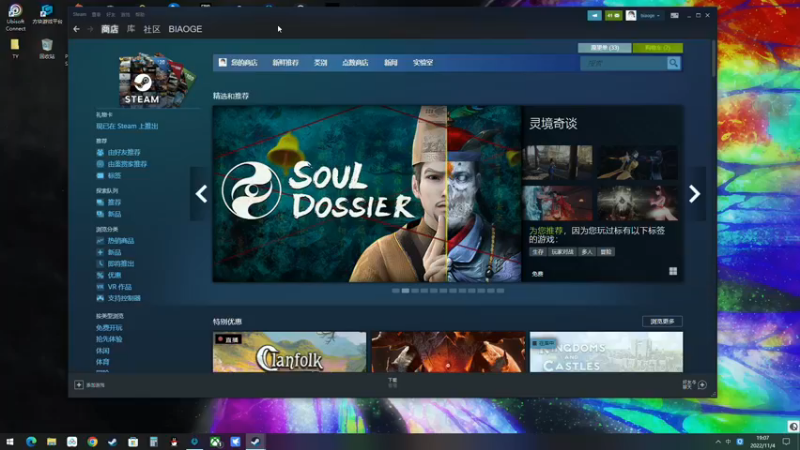This screenshot has height=450, width=800.
Task: Open 新鲜推荐 in store navigation bar
Action: tap(285, 63)
